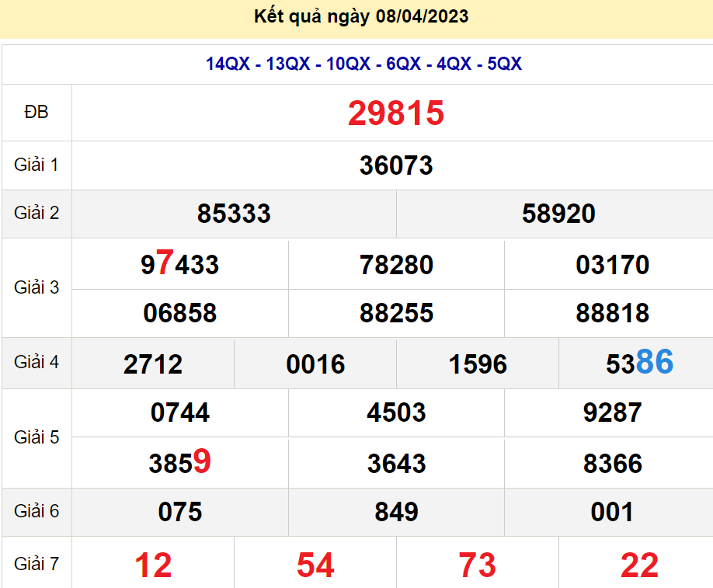
Task: Select 3859 with the red nine digit
Action: pyautogui.click(x=179, y=463)
